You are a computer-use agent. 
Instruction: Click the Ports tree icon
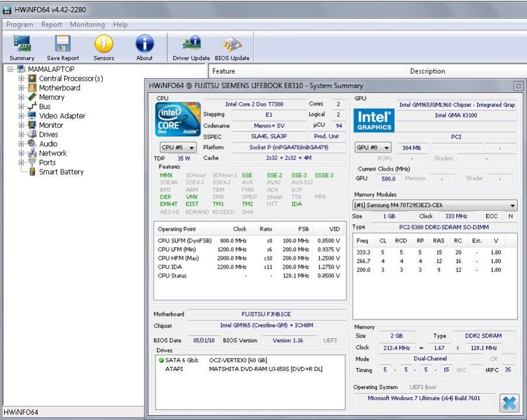[x=32, y=162]
